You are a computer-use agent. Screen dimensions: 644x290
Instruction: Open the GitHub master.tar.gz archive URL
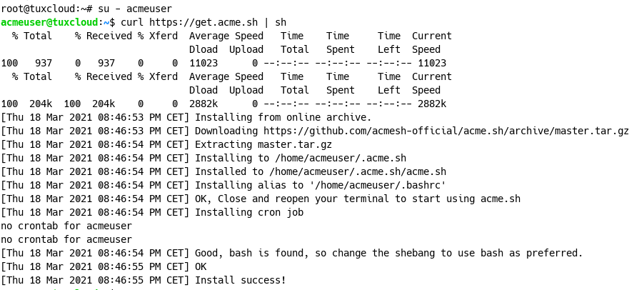pos(446,131)
